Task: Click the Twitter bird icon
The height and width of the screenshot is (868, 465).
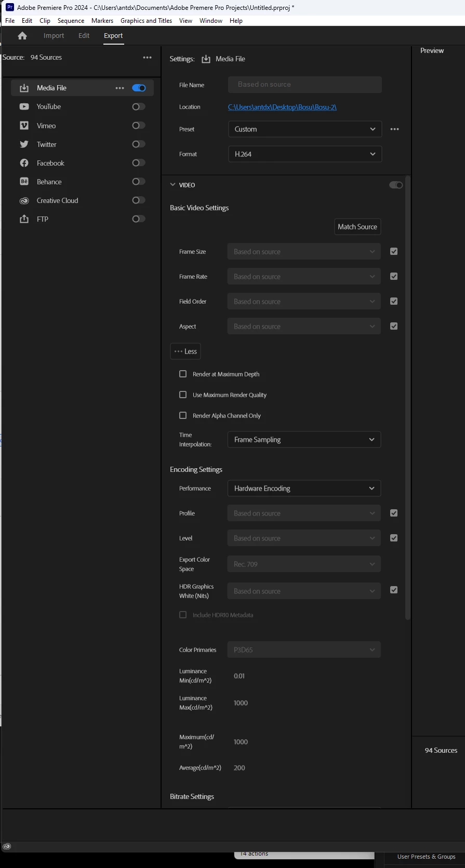Action: point(24,144)
